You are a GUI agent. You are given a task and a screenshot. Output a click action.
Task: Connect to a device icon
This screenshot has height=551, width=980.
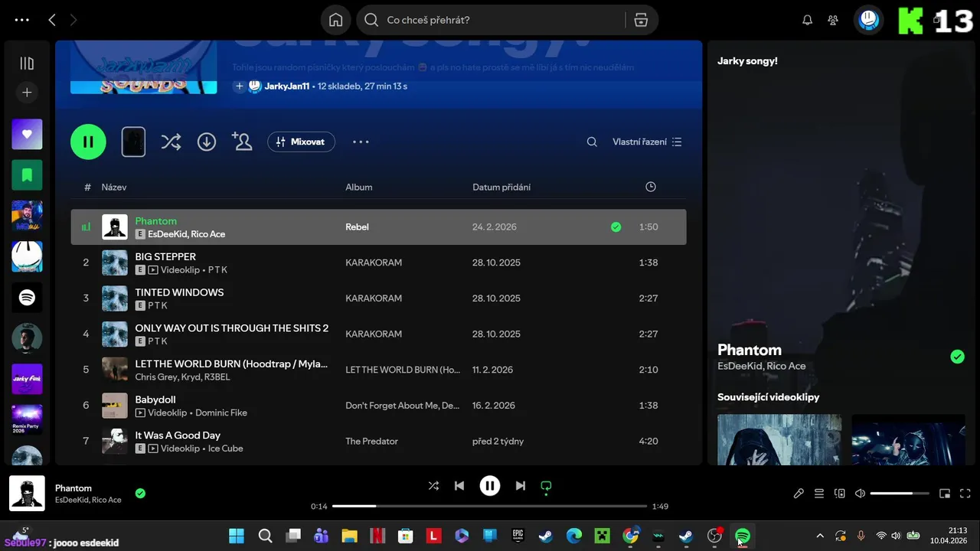tap(839, 494)
